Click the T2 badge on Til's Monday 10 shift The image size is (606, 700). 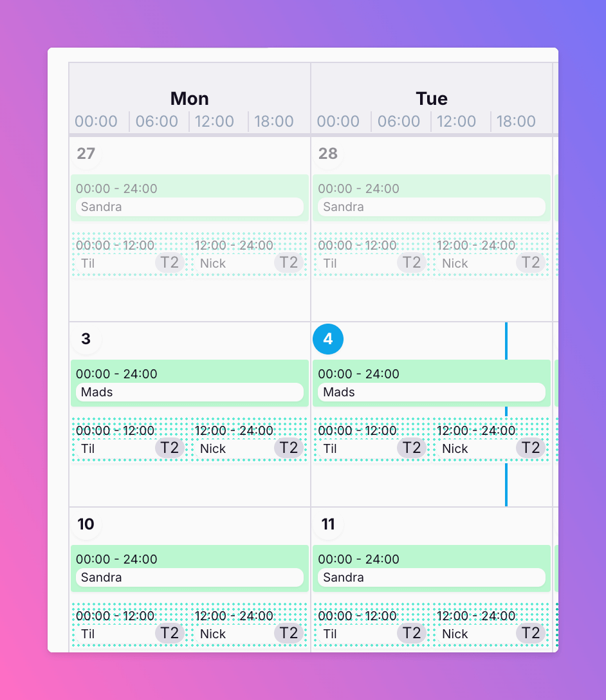[170, 633]
